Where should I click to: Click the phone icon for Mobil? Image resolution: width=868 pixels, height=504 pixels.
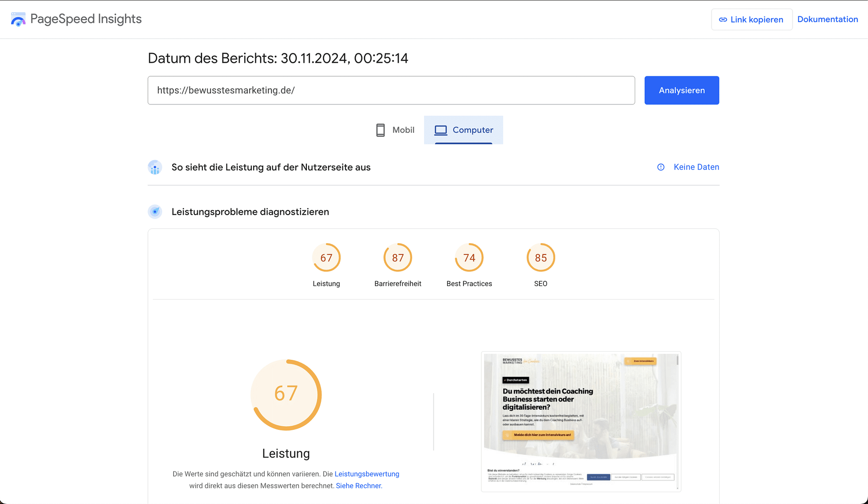pos(380,130)
